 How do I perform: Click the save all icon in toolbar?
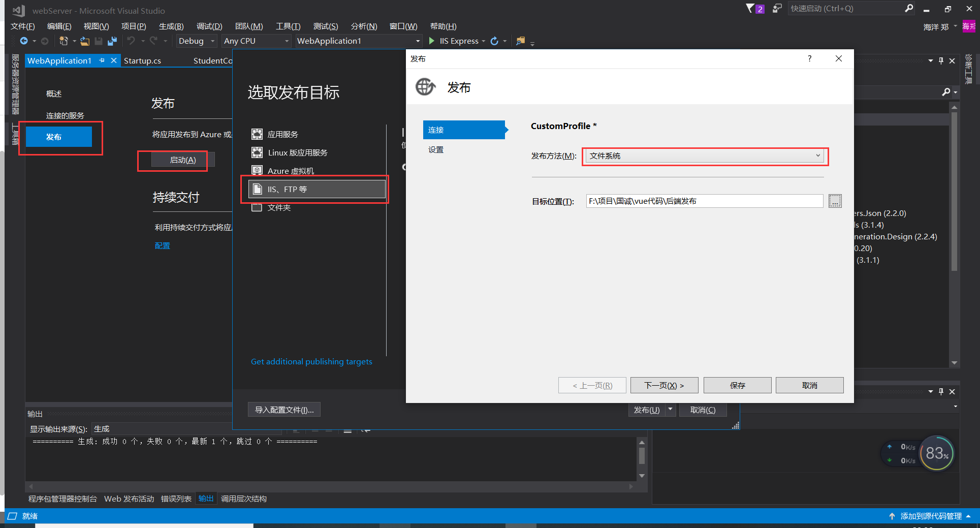coord(112,41)
